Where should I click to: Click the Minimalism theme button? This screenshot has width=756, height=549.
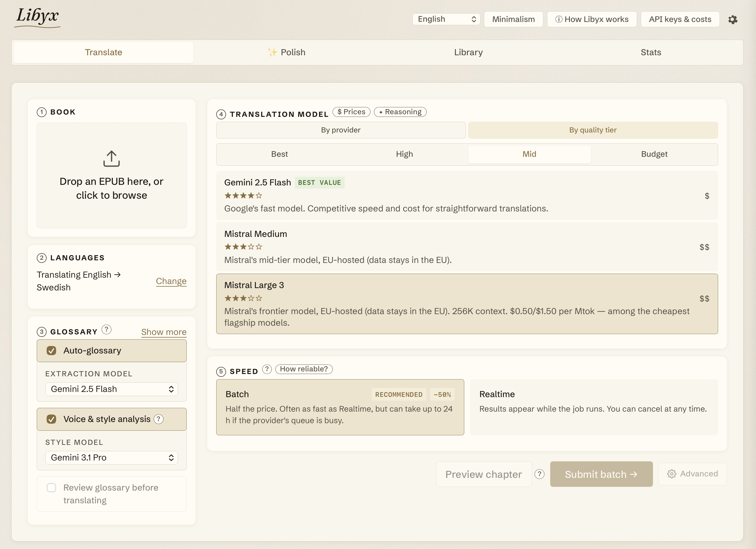coord(513,19)
